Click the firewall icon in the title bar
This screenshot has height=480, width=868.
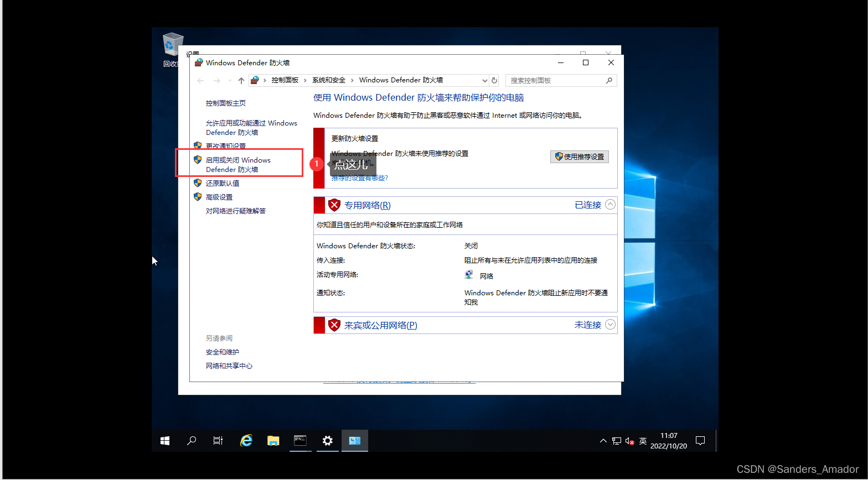click(199, 62)
